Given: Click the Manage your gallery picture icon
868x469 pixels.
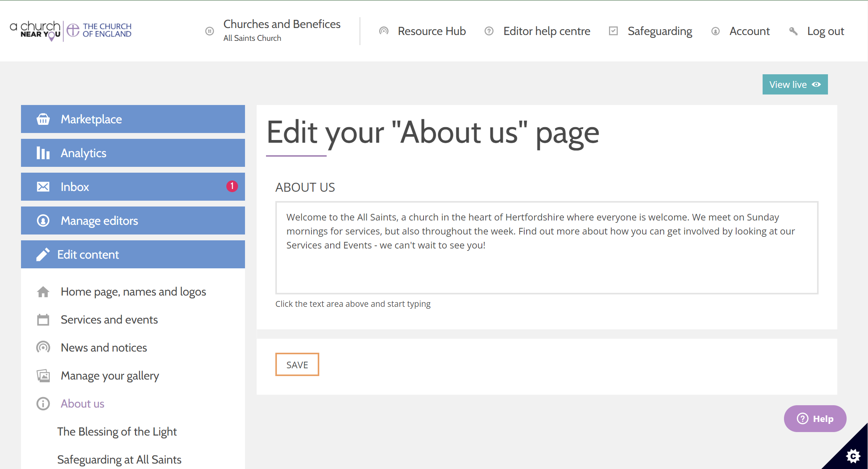Looking at the screenshot, I should click(x=43, y=376).
